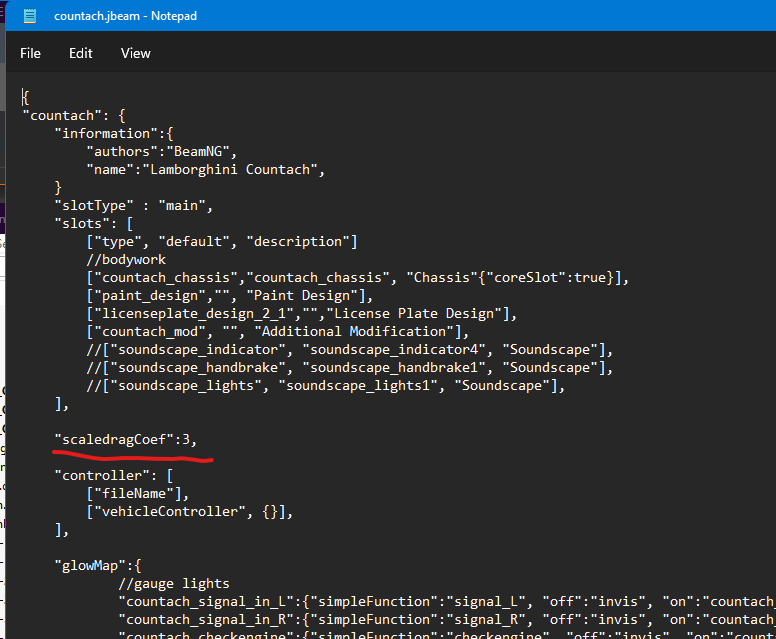Click the countach_signal_in_R line

(447, 620)
